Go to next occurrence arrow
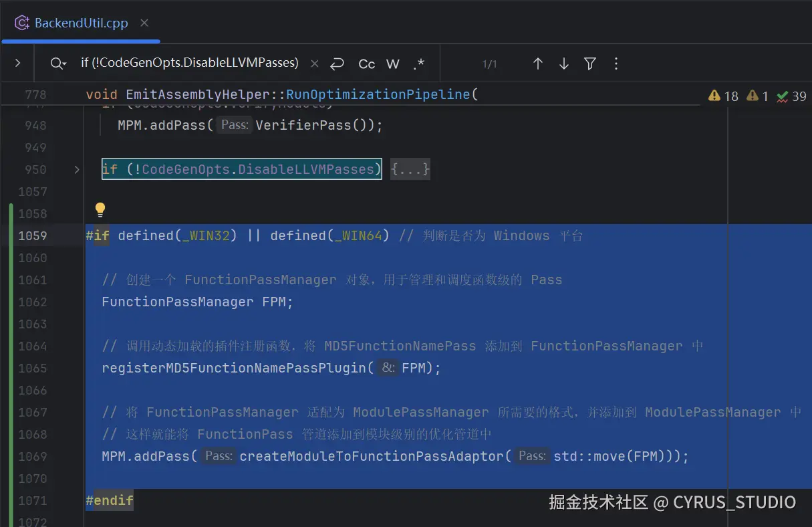This screenshot has height=527, width=812. (564, 64)
